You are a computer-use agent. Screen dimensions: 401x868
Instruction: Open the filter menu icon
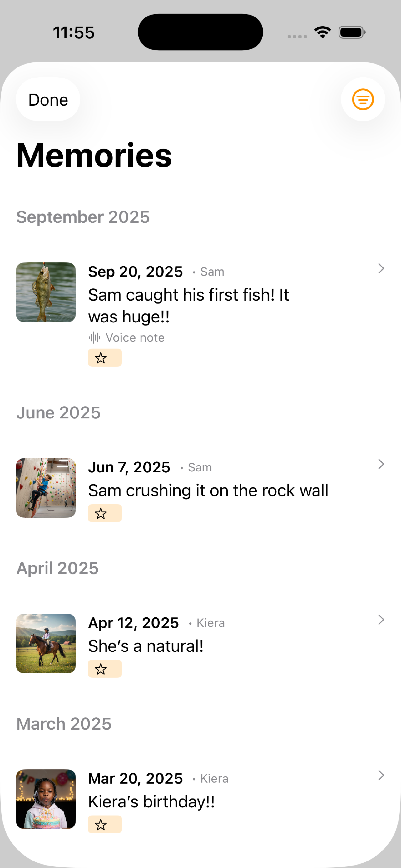(363, 99)
